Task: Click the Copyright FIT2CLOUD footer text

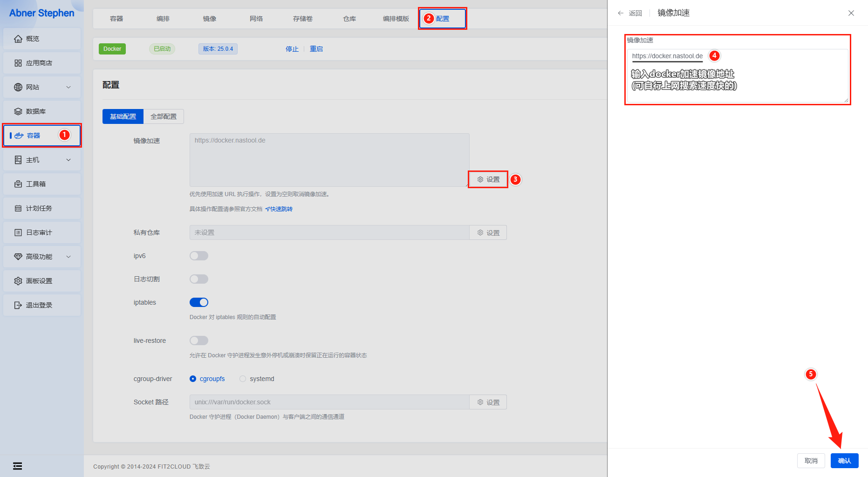Action: 151,466
